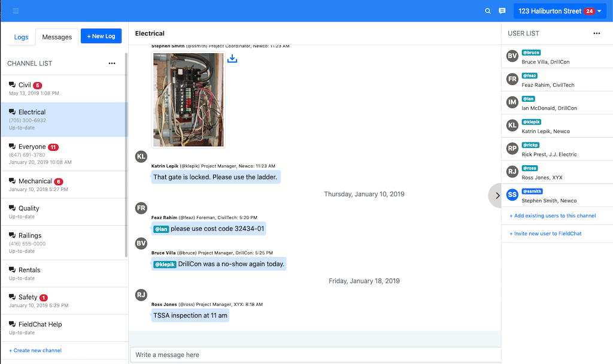Click Bruce Villa's BV avatar circle
The height and width of the screenshot is (364, 613).
512,56
